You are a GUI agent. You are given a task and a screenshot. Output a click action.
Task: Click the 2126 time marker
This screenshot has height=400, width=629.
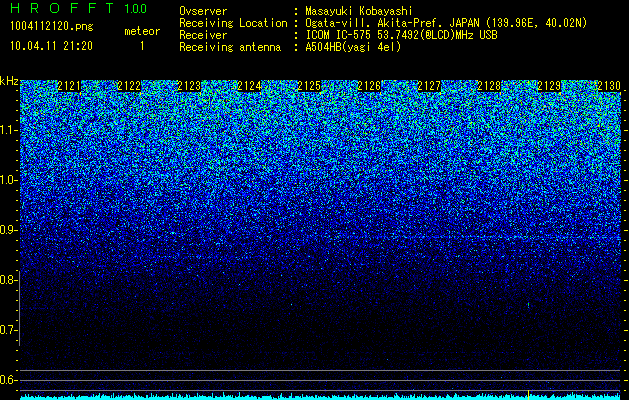click(x=369, y=86)
